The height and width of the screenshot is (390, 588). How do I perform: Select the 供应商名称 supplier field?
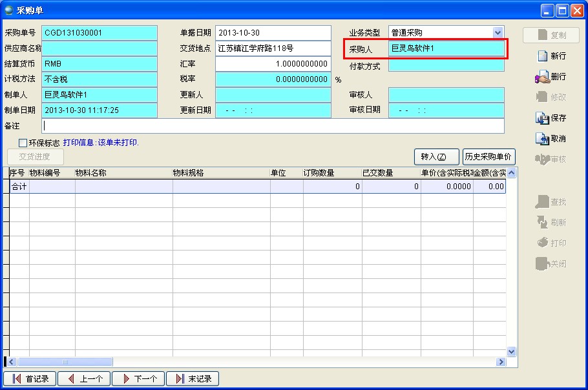(100, 48)
